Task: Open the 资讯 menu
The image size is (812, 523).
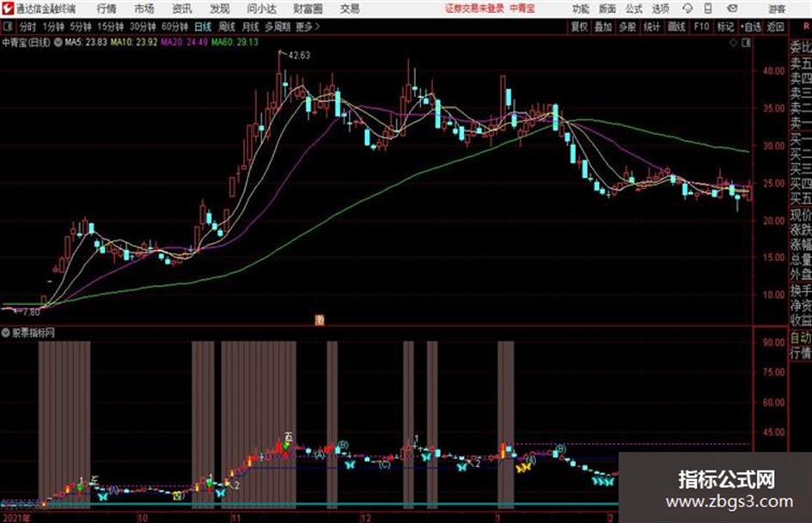Action: tap(182, 9)
